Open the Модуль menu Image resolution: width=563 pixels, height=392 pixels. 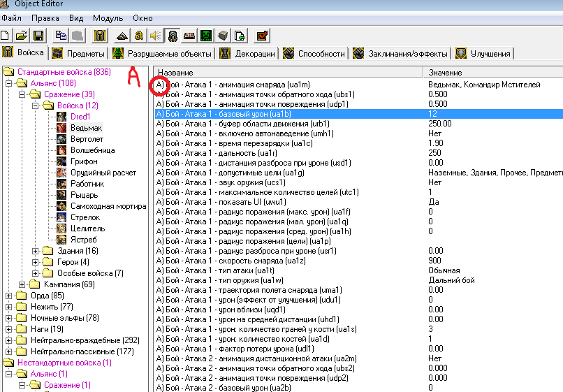(107, 17)
